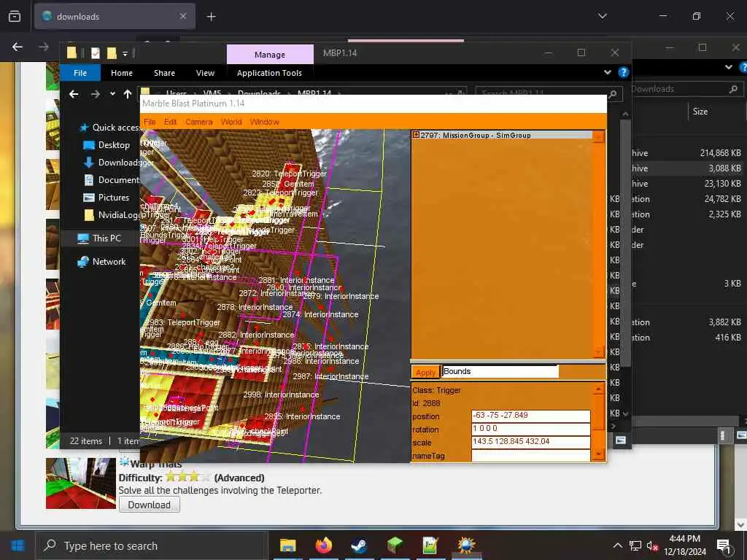Open the notepad-style taskbar icon
The image size is (747, 560).
point(430,545)
